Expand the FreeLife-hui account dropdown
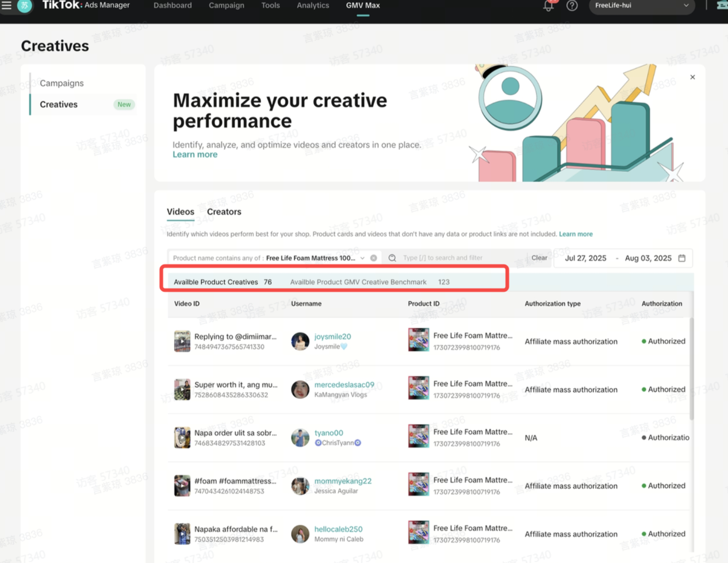The width and height of the screenshot is (728, 563). (642, 5)
